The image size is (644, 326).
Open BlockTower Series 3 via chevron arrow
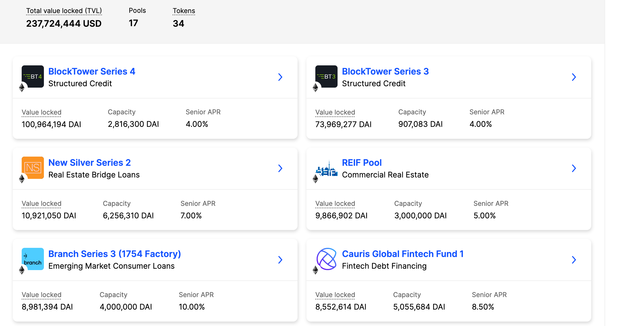(574, 77)
